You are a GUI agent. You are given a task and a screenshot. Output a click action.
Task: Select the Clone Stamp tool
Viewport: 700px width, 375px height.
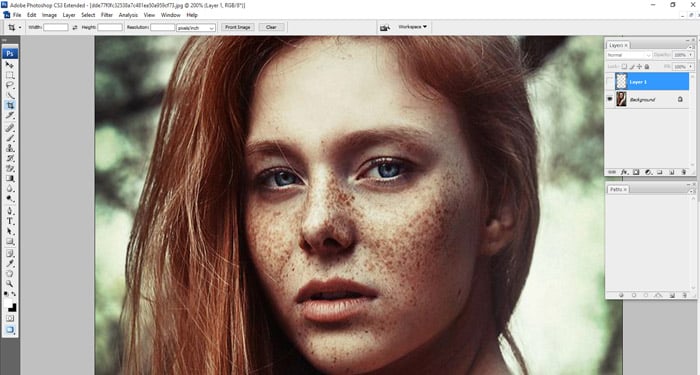(9, 148)
